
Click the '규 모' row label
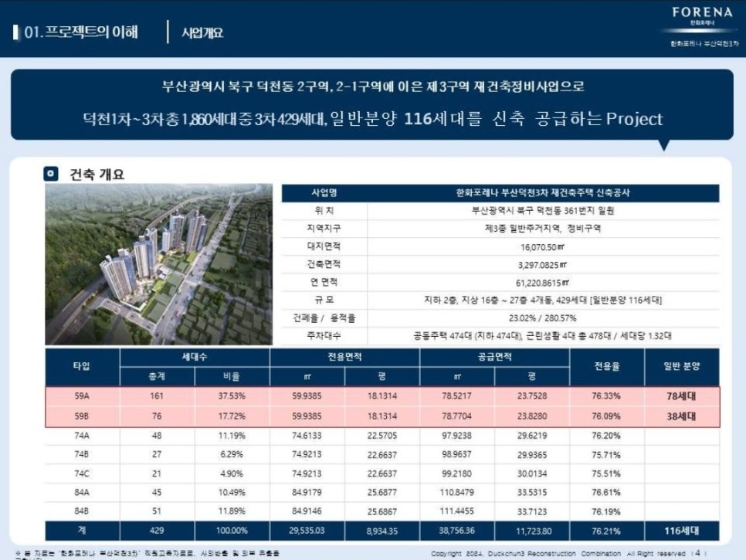pyautogui.click(x=324, y=300)
